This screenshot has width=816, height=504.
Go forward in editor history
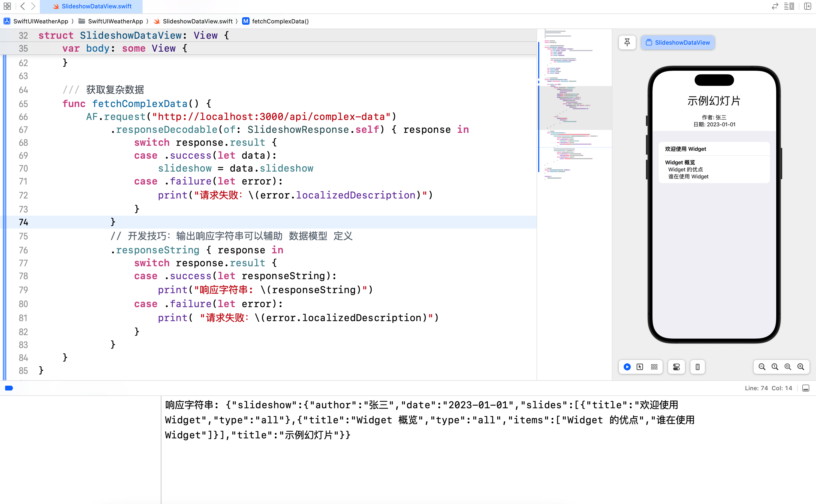pos(33,6)
